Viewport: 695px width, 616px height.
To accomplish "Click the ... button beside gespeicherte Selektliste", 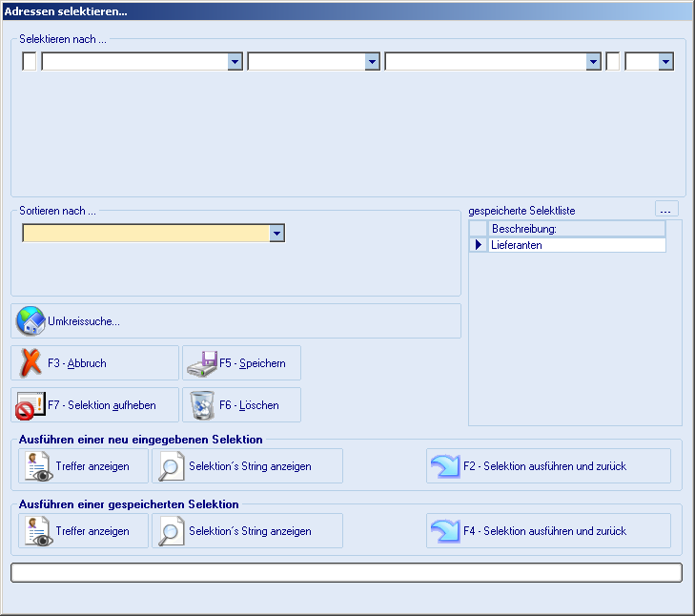I will 666,209.
